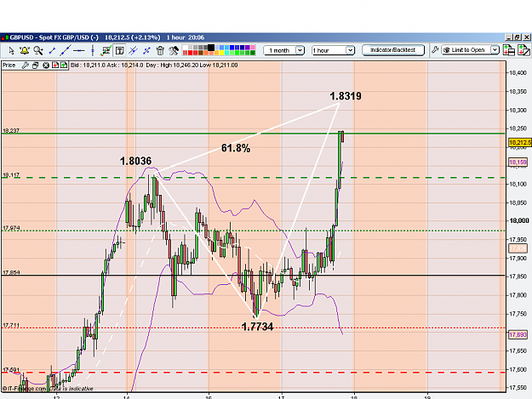
Task: Open the chart drawing tool with checkmark
Action: [106, 51]
